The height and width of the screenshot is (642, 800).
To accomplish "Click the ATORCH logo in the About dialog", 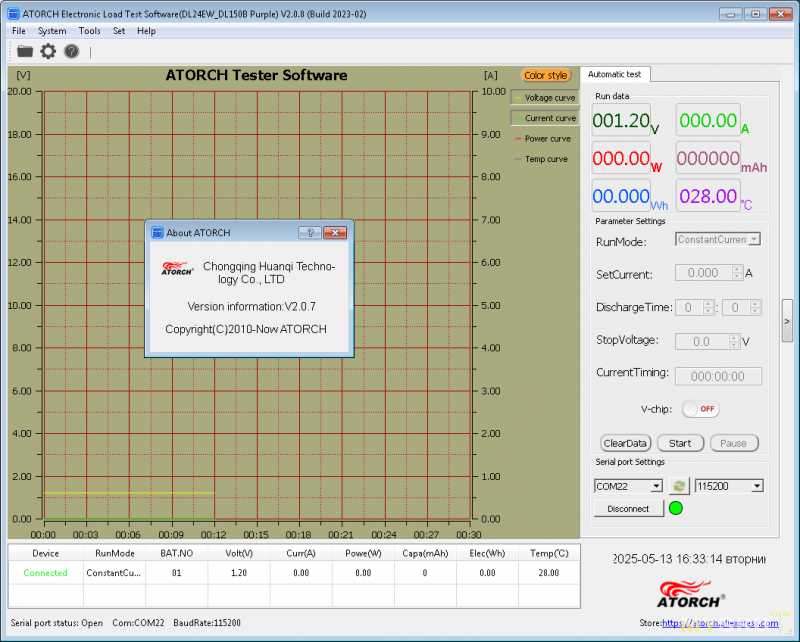I will pos(177,268).
